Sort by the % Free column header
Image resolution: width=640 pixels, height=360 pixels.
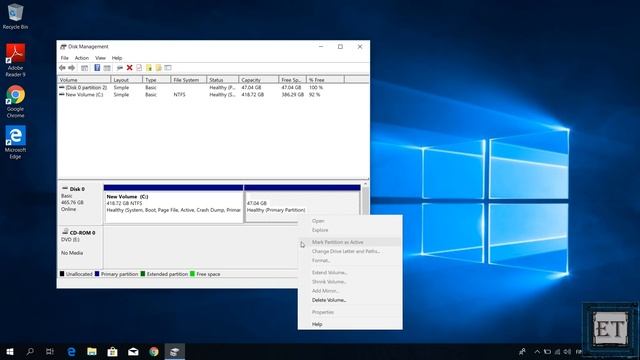(x=325, y=80)
